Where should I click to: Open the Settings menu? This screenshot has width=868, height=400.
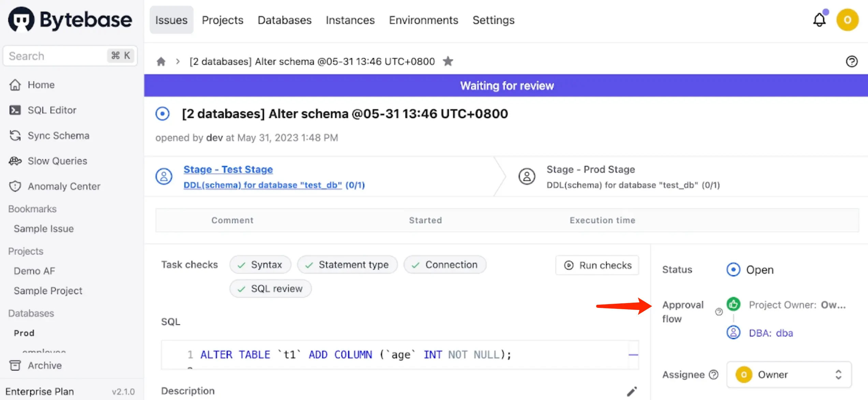point(493,20)
